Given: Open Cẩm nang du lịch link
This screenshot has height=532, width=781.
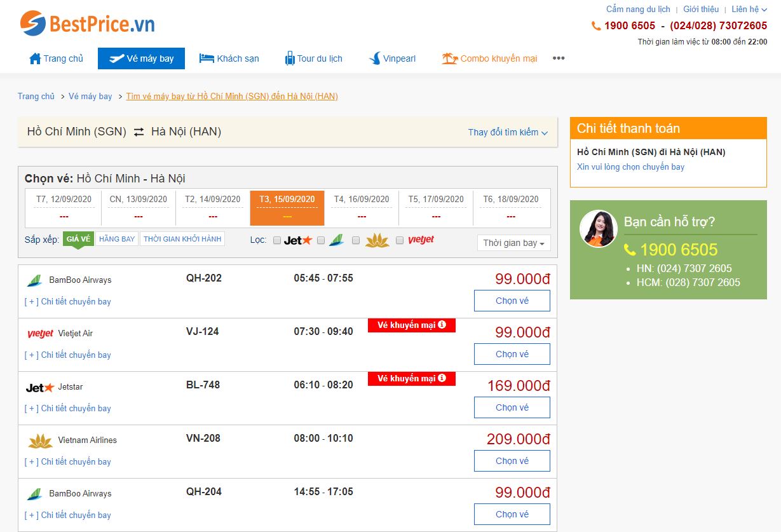Looking at the screenshot, I should coord(638,9).
